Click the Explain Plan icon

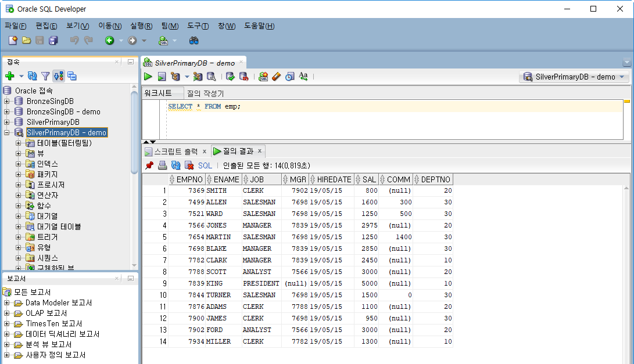[x=175, y=77]
